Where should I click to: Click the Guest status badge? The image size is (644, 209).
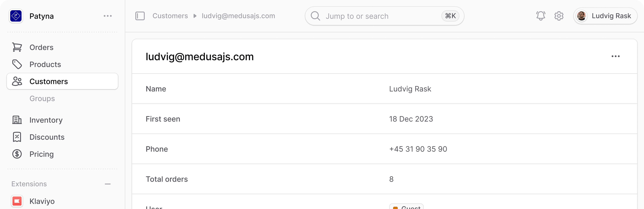click(407, 207)
